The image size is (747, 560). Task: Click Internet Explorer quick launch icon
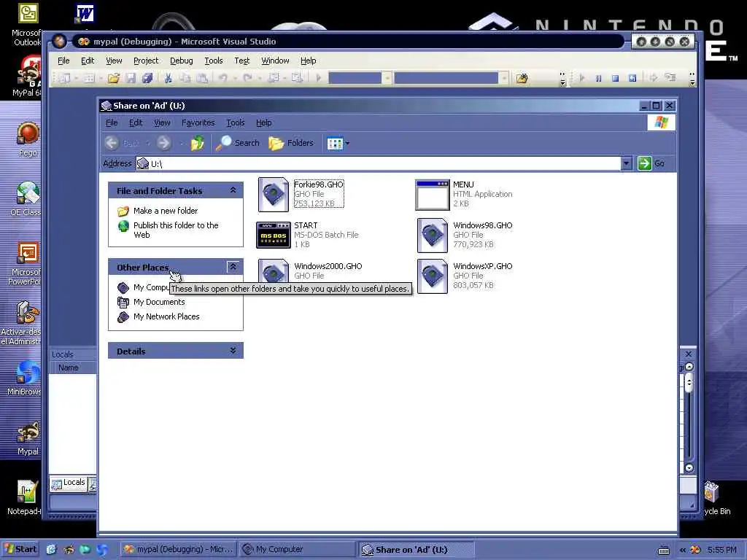52,550
